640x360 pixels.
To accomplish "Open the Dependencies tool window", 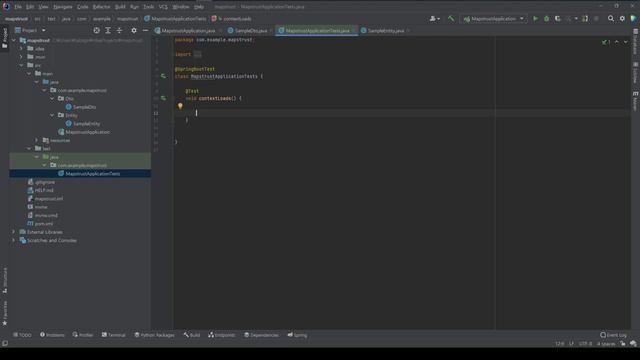I will tap(261, 335).
